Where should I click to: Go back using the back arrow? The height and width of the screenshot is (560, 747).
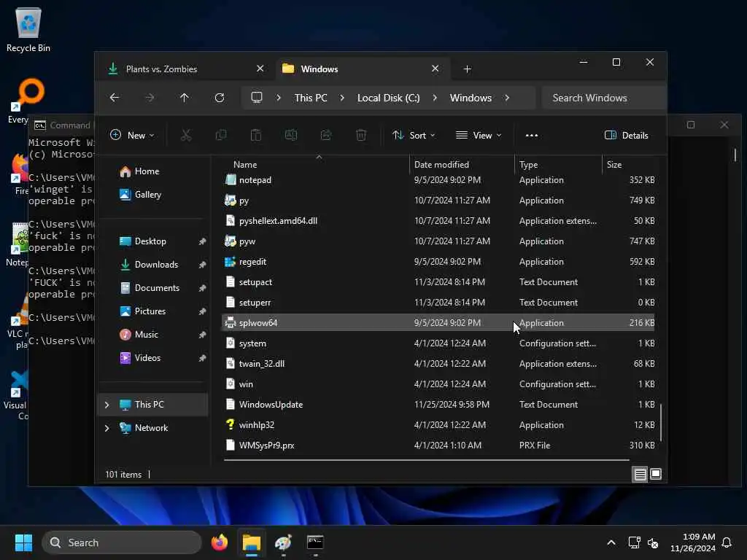115,98
